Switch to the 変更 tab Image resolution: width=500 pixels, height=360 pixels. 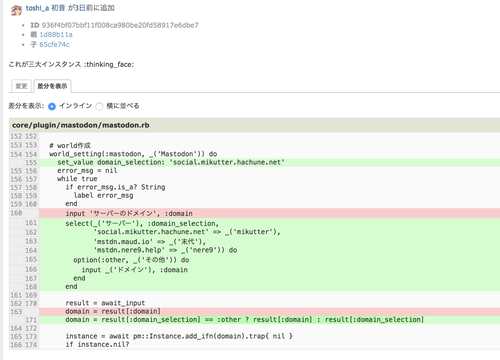coord(21,86)
